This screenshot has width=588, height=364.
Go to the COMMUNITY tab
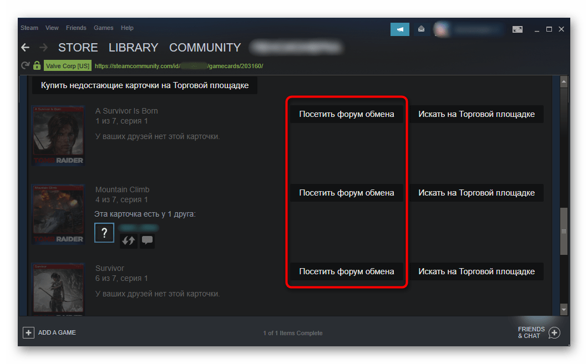tap(205, 48)
